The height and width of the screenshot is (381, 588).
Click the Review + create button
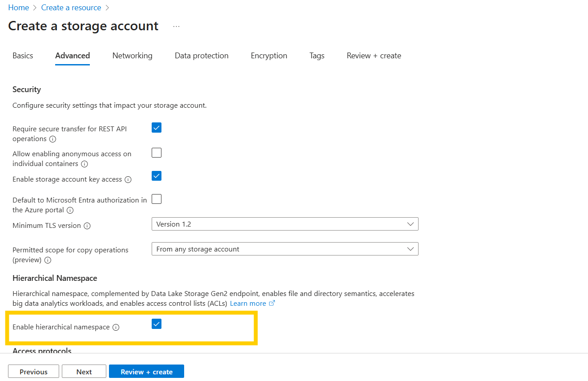[x=146, y=371]
